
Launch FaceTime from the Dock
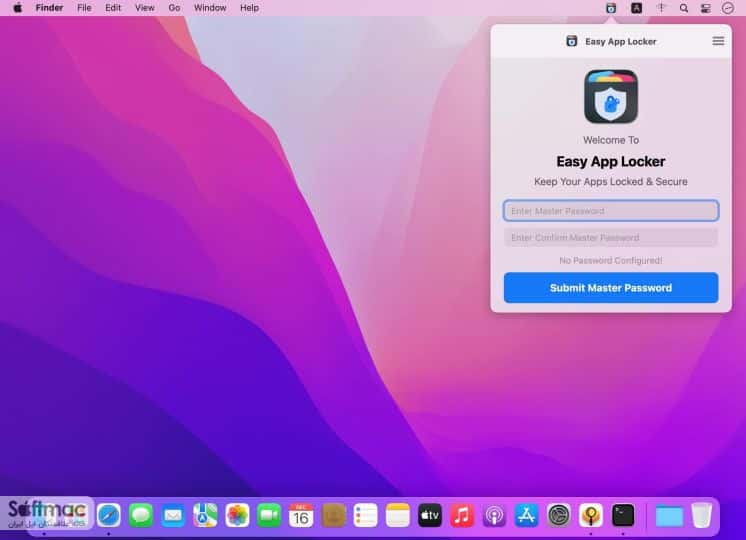269,515
